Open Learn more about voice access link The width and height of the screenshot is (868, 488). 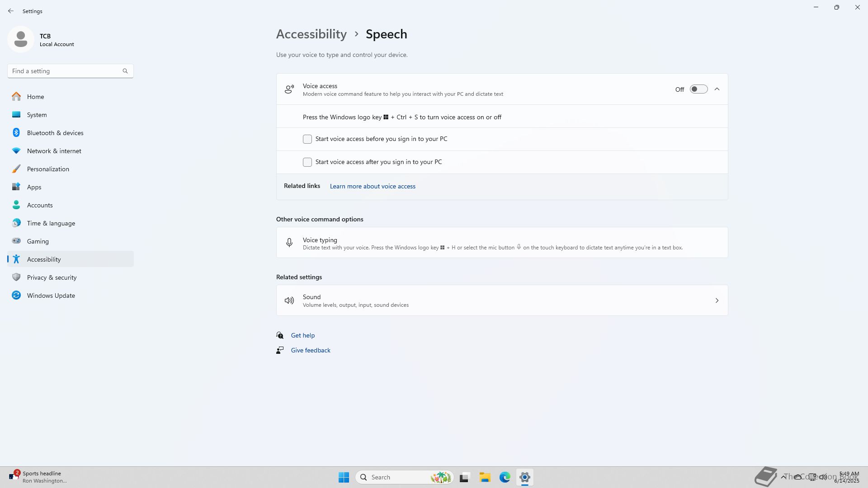(x=373, y=186)
